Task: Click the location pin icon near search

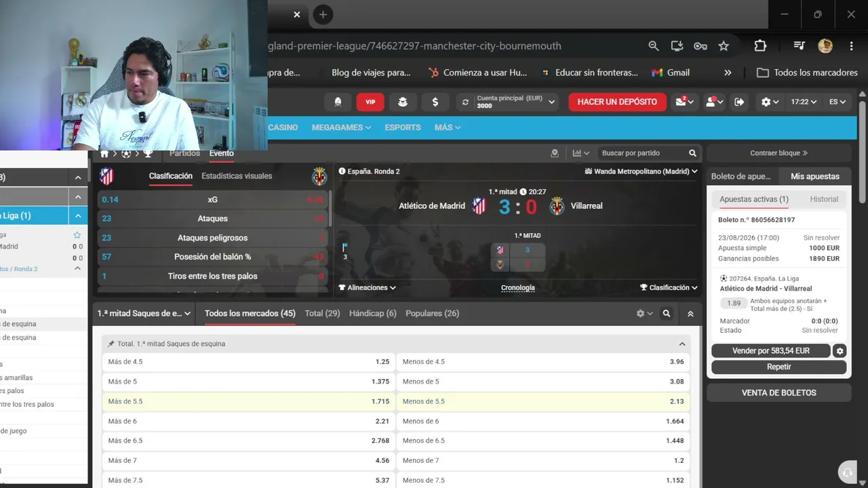Action: pyautogui.click(x=555, y=153)
